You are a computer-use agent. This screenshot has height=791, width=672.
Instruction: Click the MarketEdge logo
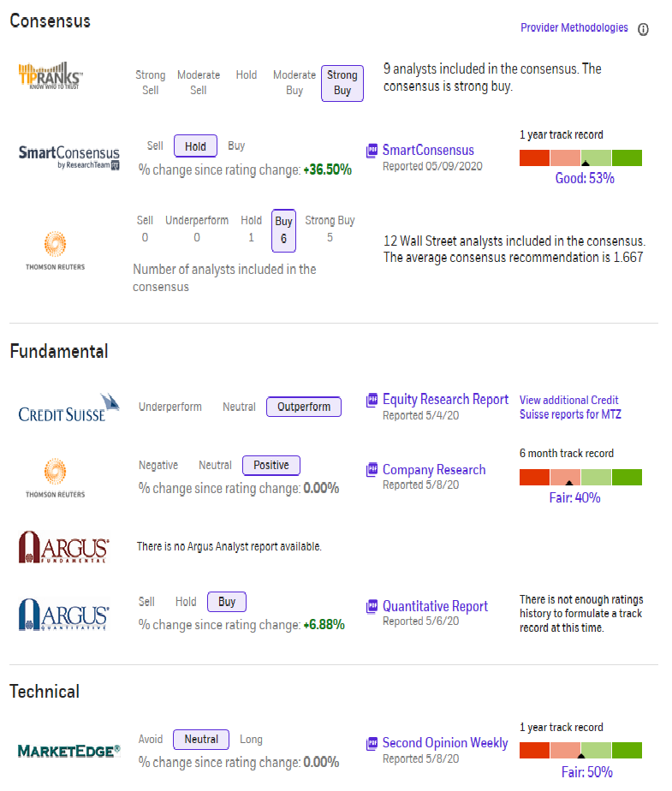coord(68,751)
